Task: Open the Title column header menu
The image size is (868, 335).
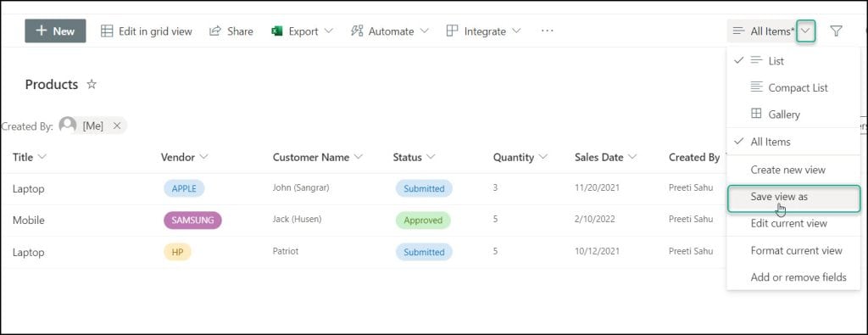Action: [30, 157]
